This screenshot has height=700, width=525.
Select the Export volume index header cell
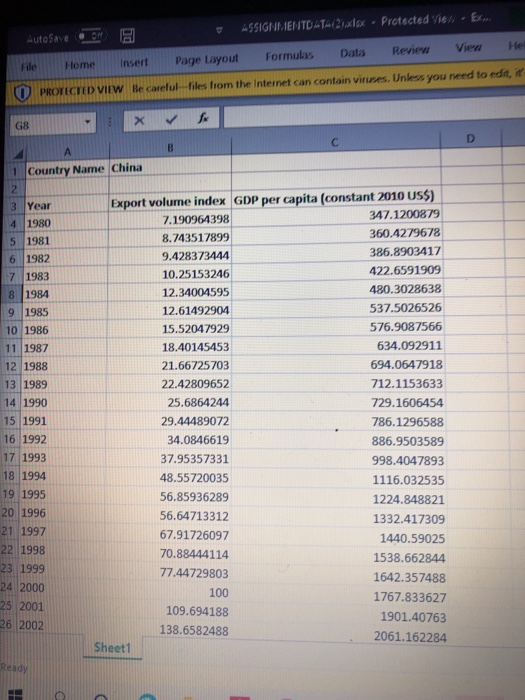(x=170, y=202)
